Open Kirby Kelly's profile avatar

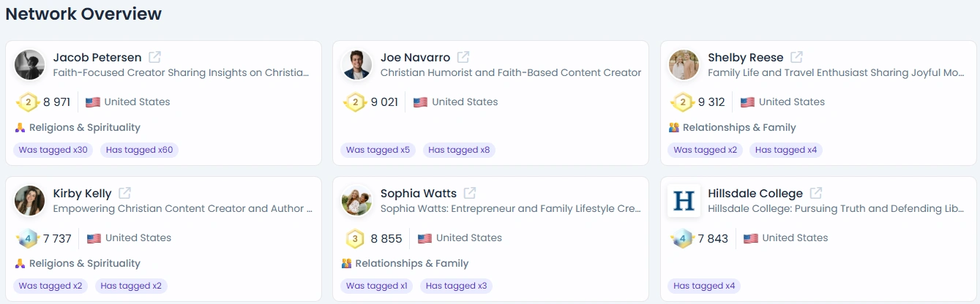30,201
